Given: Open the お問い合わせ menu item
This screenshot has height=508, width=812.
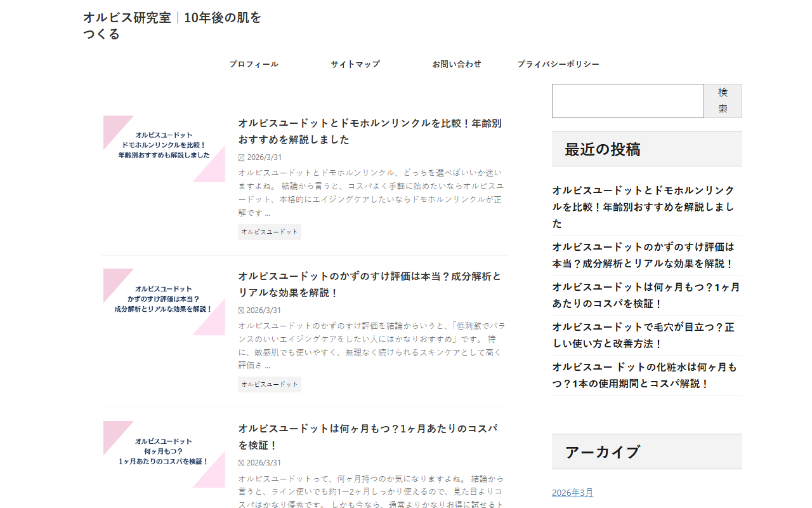Looking at the screenshot, I should tap(457, 64).
